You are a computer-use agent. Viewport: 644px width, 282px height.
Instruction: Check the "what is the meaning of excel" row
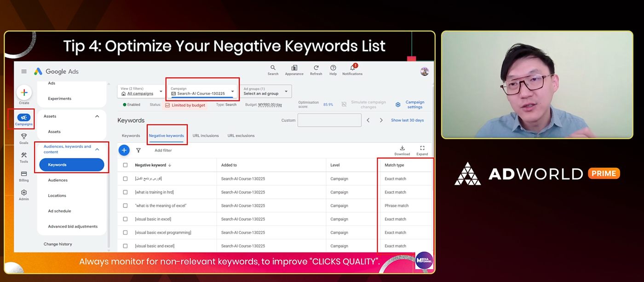126,206
